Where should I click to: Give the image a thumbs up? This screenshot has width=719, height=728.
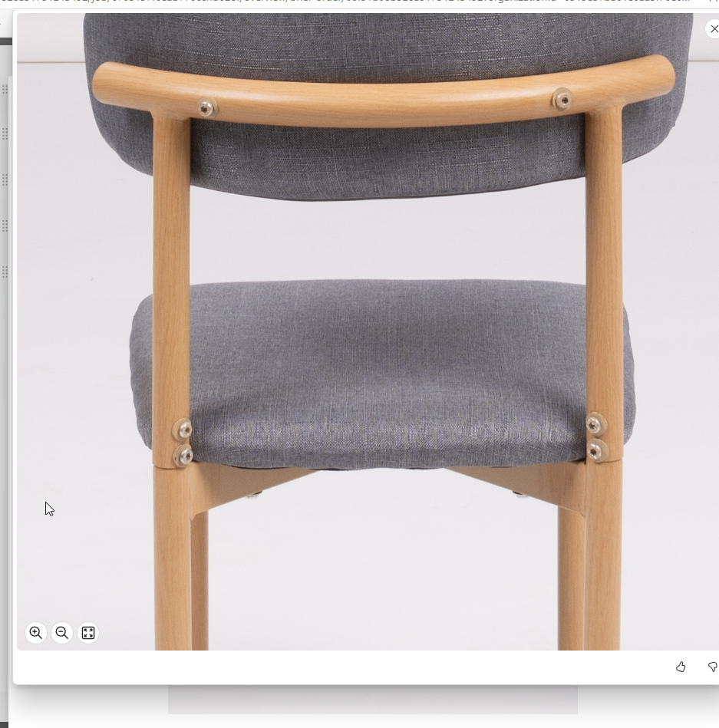pyautogui.click(x=681, y=667)
